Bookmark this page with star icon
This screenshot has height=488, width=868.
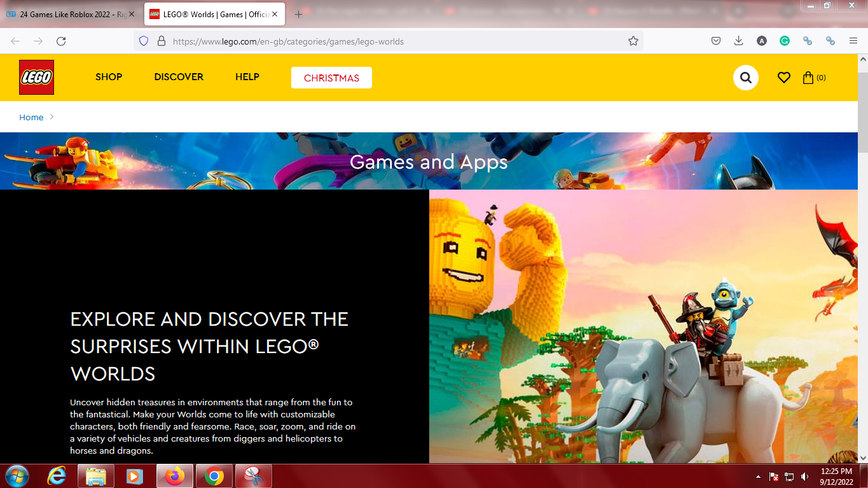click(633, 41)
